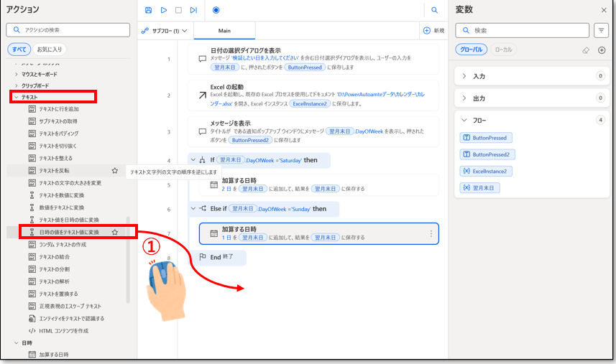Click the Save flow icon
Image resolution: width=616 pixels, height=364 pixels.
[149, 10]
